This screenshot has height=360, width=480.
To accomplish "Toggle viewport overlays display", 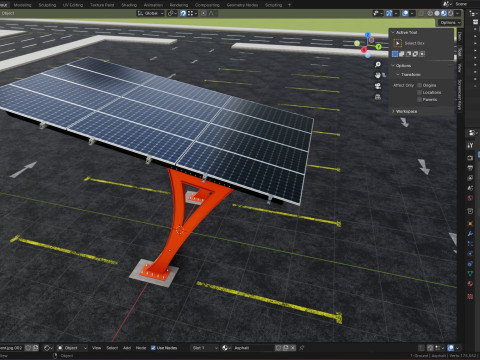I will click(405, 13).
